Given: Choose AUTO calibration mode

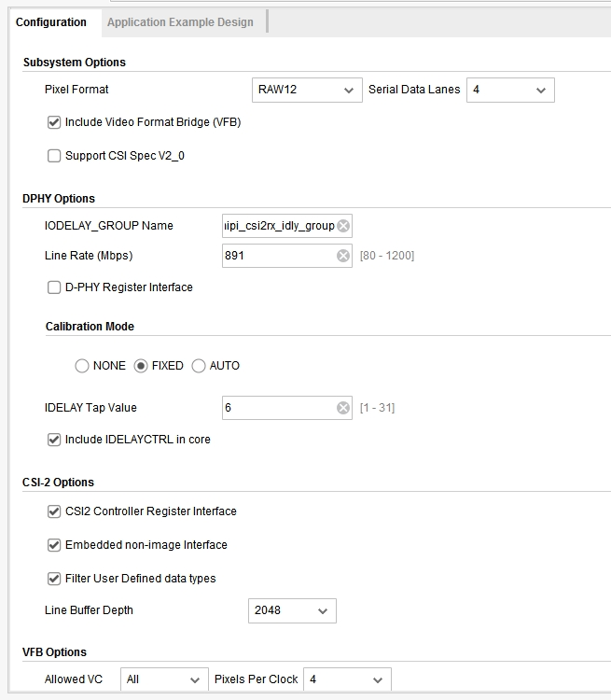Looking at the screenshot, I should coord(199,366).
